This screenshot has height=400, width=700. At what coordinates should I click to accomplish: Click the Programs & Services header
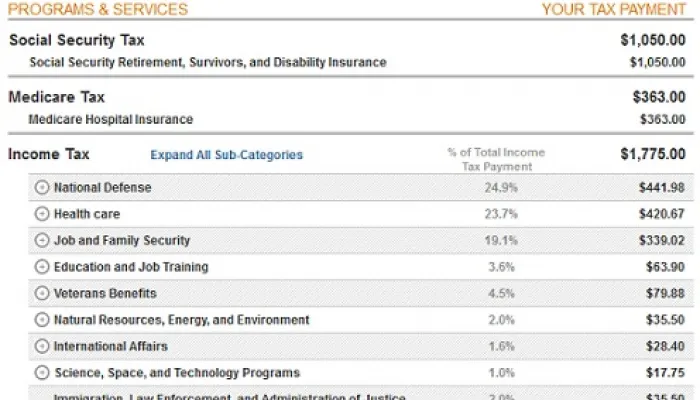tap(97, 9)
